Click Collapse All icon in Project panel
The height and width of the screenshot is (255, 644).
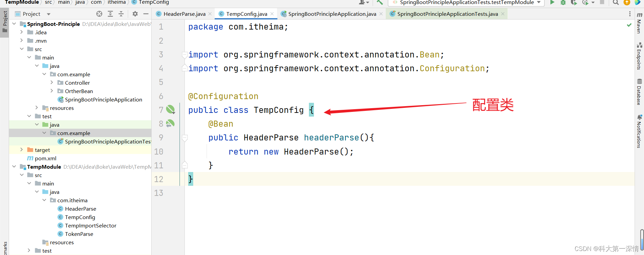[x=121, y=14]
